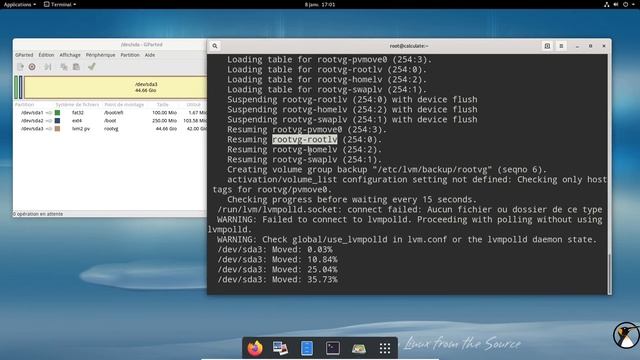Click the mount key icon for /dev/sda2
This screenshot has height=360, width=640.
49,121
